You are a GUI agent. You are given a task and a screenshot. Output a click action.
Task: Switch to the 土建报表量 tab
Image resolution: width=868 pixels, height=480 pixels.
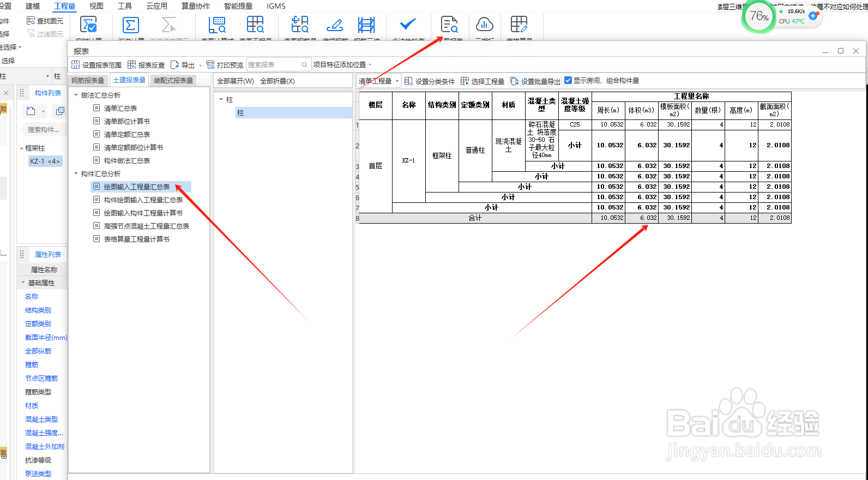129,80
